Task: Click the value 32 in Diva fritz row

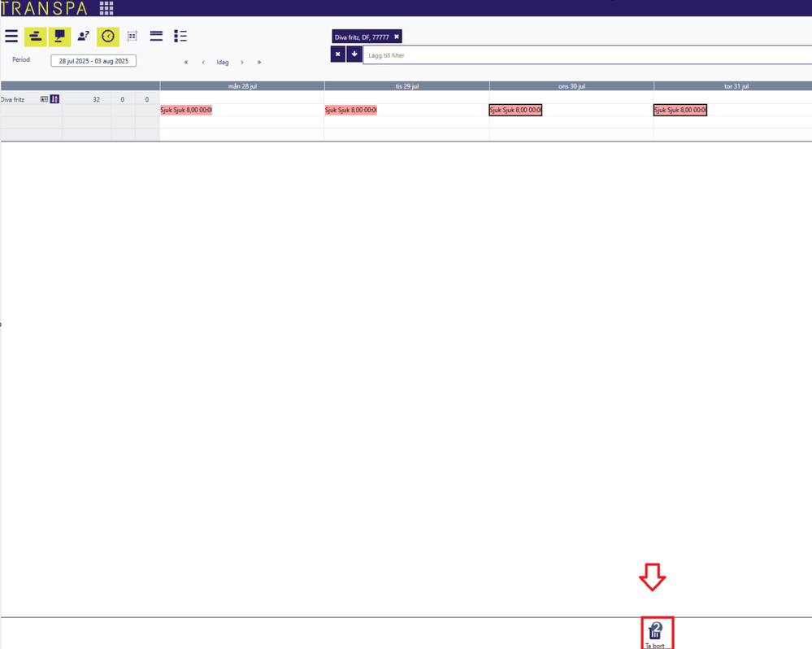Action: [97, 99]
